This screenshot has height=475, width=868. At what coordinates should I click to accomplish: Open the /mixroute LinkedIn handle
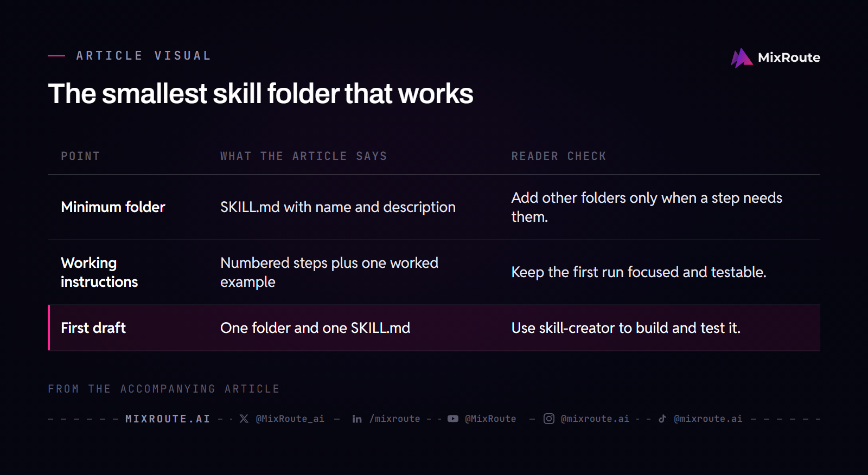click(394, 419)
